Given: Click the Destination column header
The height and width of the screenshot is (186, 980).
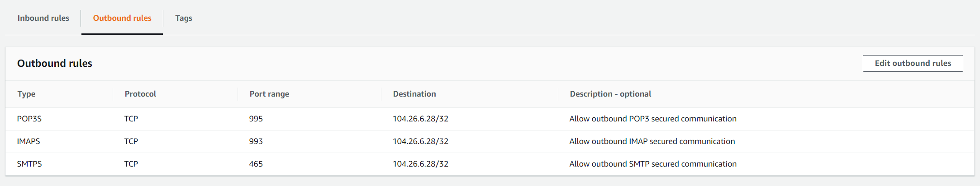Looking at the screenshot, I should tap(414, 94).
